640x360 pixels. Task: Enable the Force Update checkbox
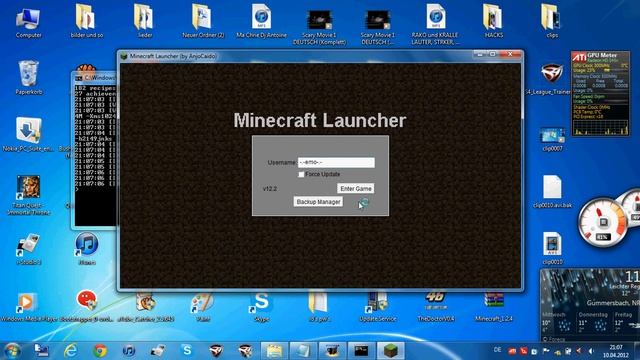pyautogui.click(x=301, y=174)
